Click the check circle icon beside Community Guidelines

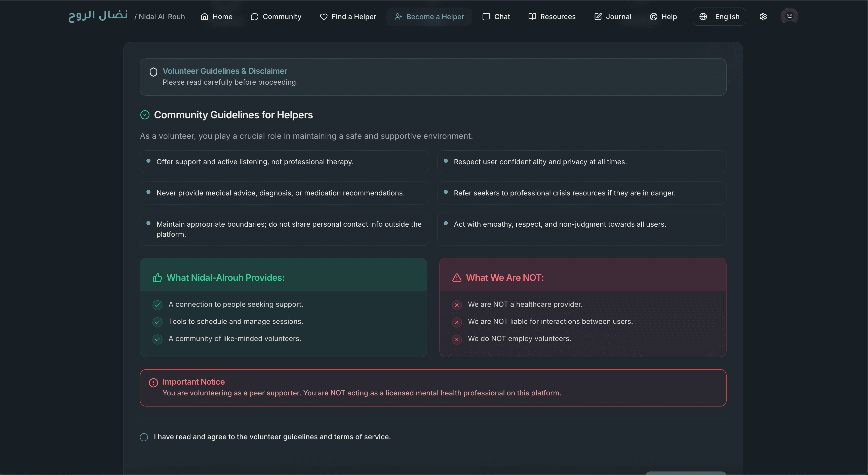[x=145, y=115]
